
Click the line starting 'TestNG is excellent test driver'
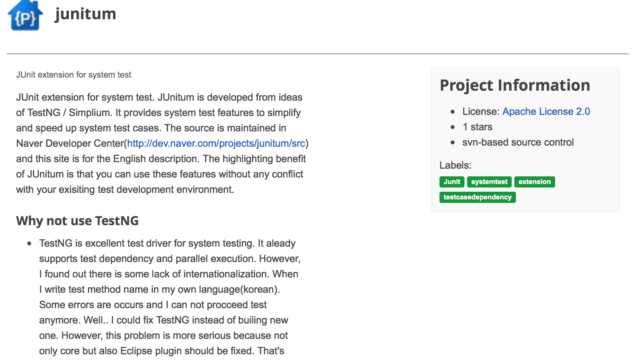tap(167, 243)
